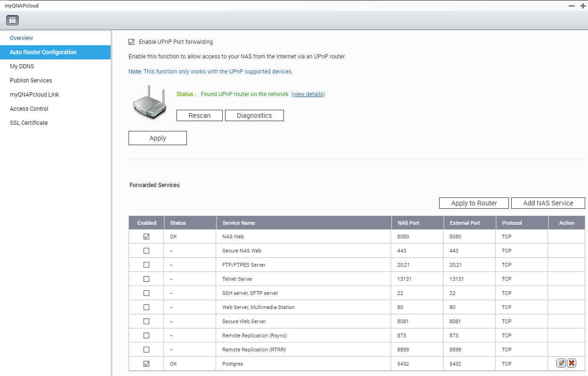This screenshot has width=588, height=376.
Task: Sort by Service Name column header
Action: coord(239,223)
